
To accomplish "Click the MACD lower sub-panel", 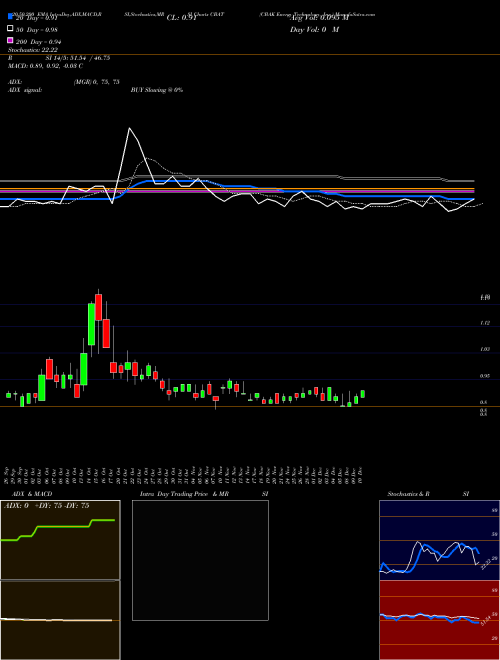I will [60, 620].
